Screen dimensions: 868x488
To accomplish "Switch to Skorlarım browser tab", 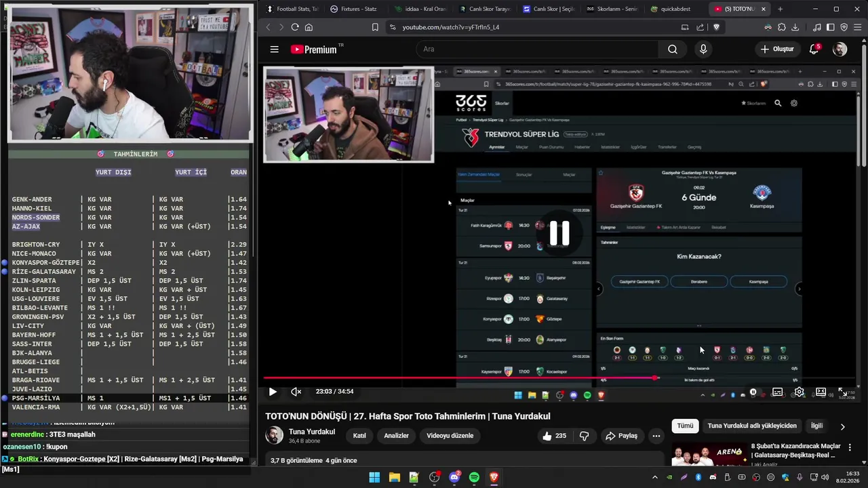I will [x=612, y=9].
